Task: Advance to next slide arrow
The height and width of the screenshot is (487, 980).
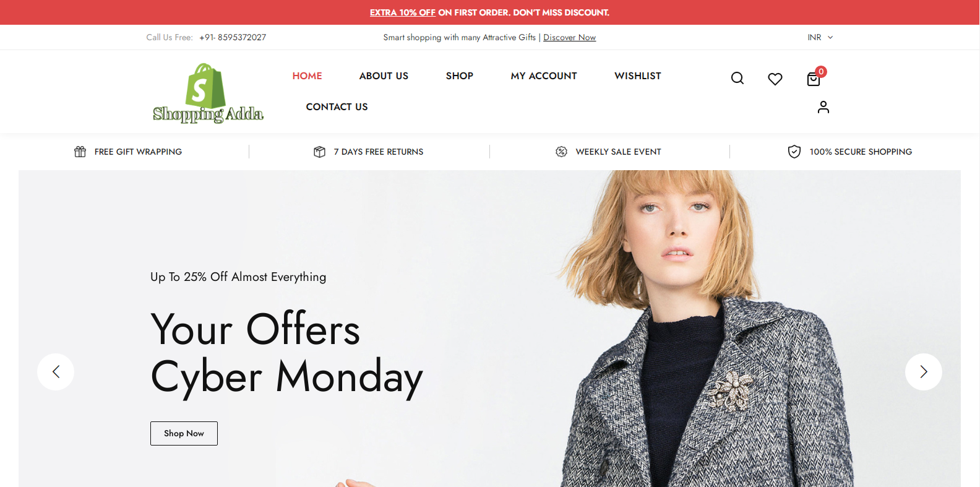Action: (923, 371)
